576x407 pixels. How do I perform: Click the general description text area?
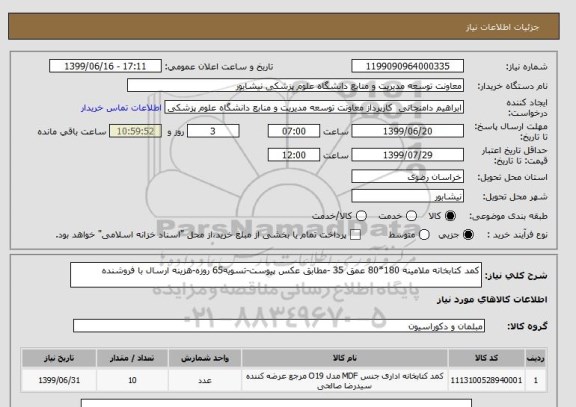(276, 275)
